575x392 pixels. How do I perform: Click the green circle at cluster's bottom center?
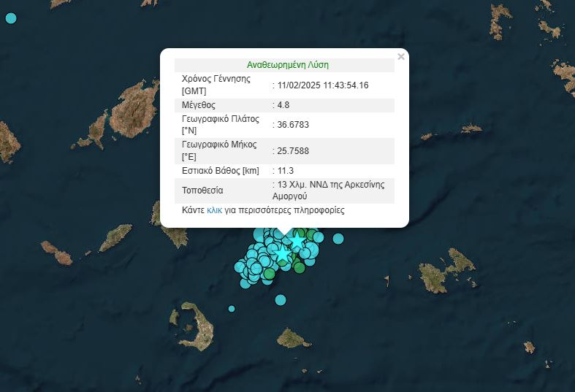click(x=268, y=274)
